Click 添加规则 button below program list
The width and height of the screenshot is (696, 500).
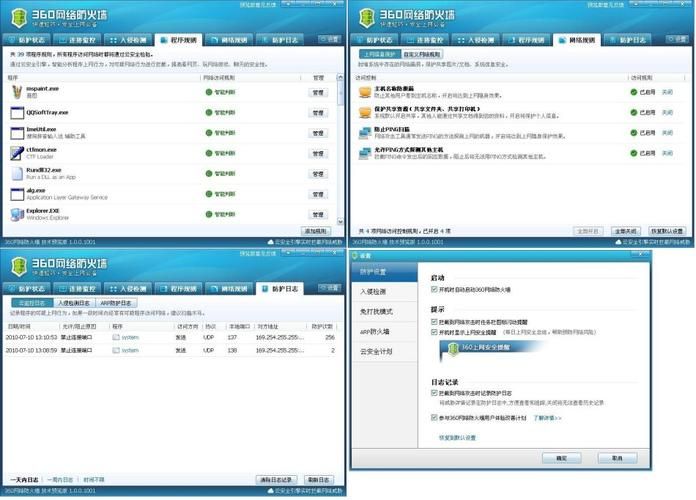pos(316,231)
